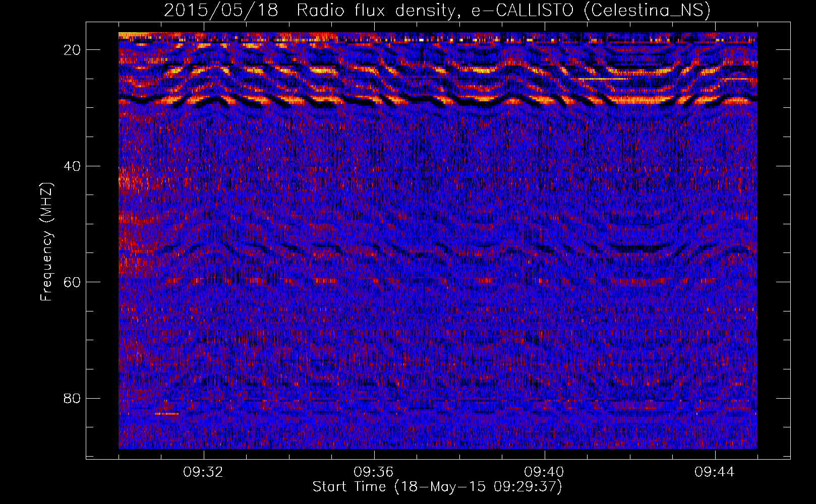Click the 80 MHz frequency tick label
The image size is (816, 504).
(x=72, y=399)
